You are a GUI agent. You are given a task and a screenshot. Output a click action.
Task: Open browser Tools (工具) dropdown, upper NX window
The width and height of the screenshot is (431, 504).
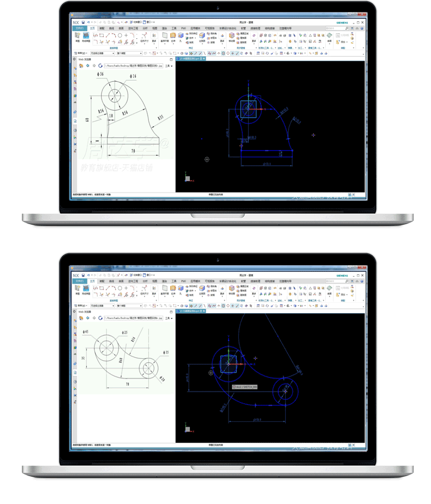tap(169, 66)
